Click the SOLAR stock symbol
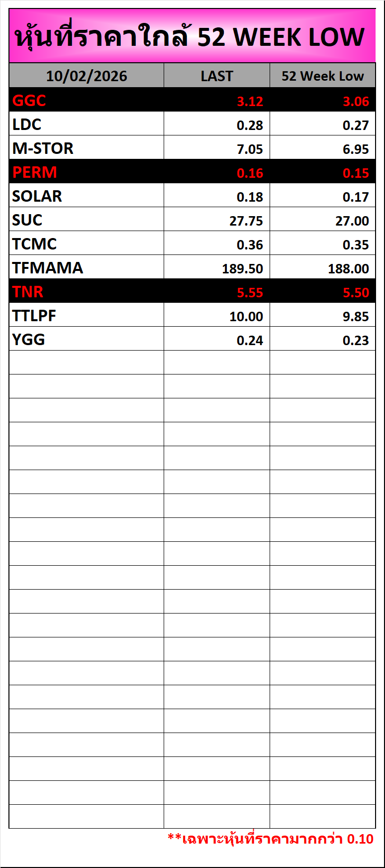The height and width of the screenshot is (868, 385). 37,196
